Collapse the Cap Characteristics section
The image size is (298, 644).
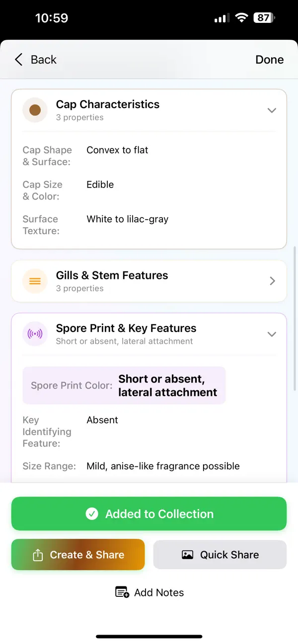(x=272, y=110)
